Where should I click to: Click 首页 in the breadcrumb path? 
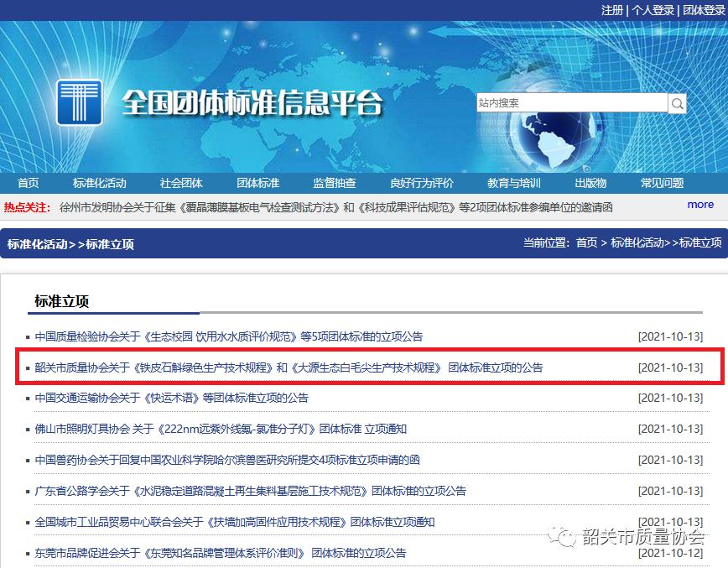click(x=587, y=242)
